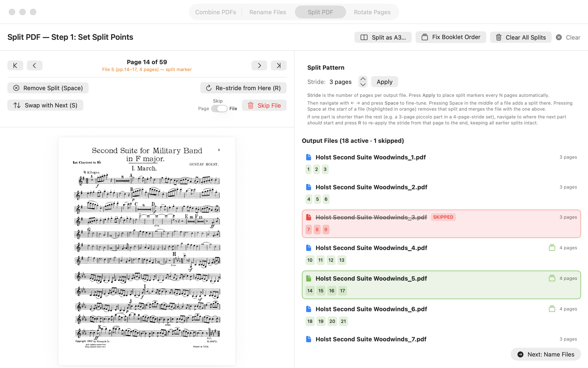This screenshot has width=588, height=368.
Task: Click Remove Split (Space) button
Action: 48,88
